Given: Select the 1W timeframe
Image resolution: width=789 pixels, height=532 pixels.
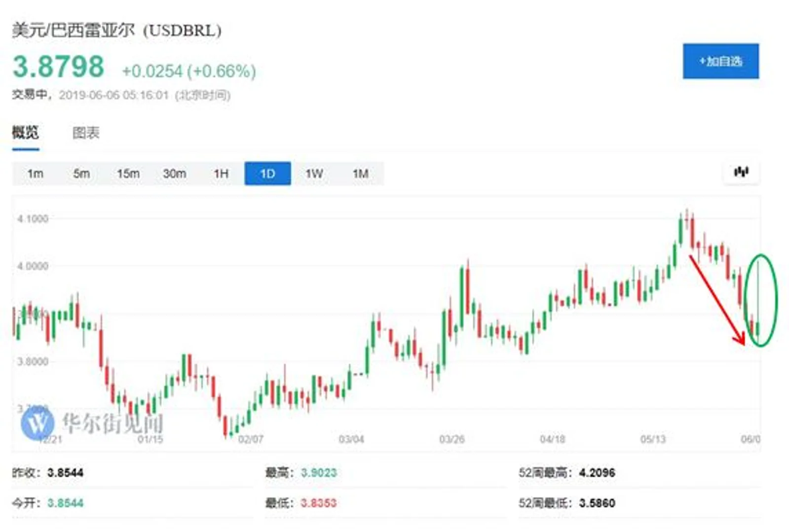Looking at the screenshot, I should pyautogui.click(x=314, y=174).
